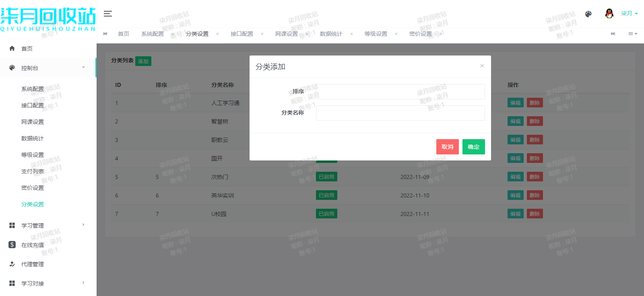The width and height of the screenshot is (644, 296).
Task: Click the 分类名称 input field
Action: pos(400,113)
